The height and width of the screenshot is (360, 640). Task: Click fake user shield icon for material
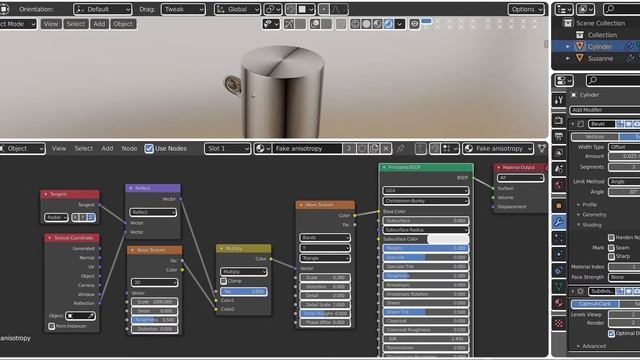click(x=362, y=149)
